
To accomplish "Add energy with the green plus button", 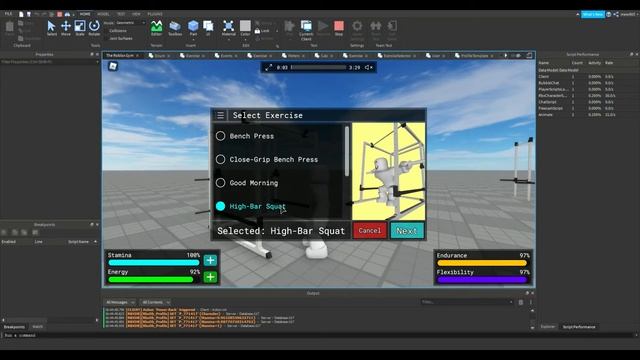I will 210,277.
